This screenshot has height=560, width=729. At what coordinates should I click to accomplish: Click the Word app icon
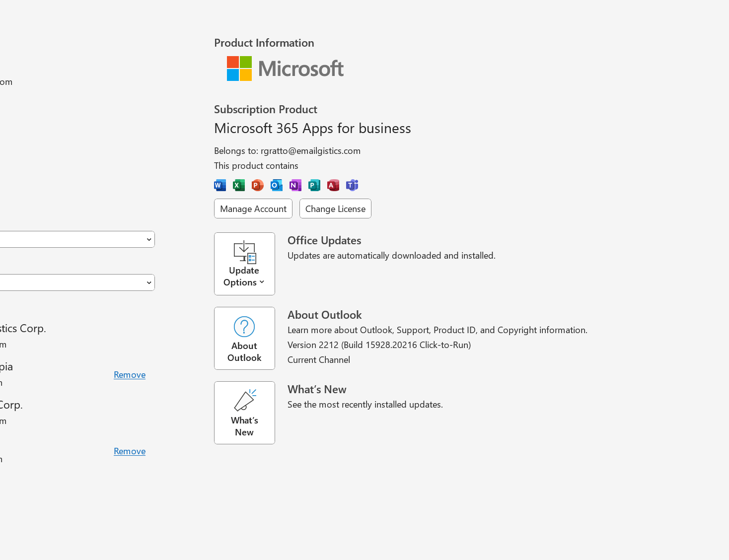pyautogui.click(x=219, y=185)
